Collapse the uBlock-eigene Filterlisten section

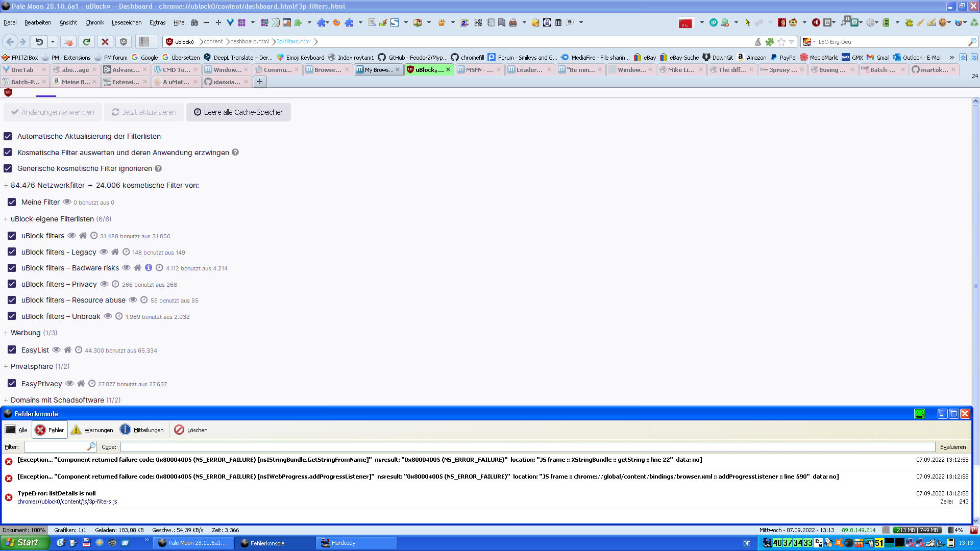[6, 219]
